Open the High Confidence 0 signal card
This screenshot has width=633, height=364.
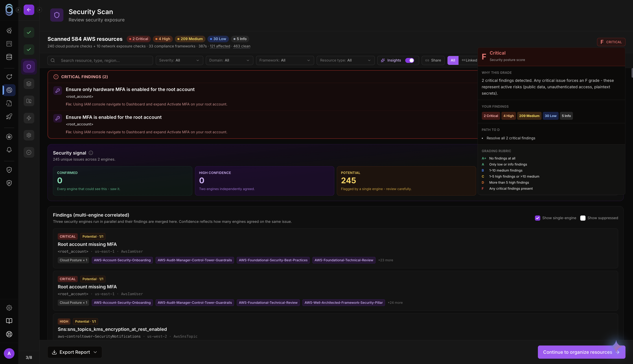[264, 181]
